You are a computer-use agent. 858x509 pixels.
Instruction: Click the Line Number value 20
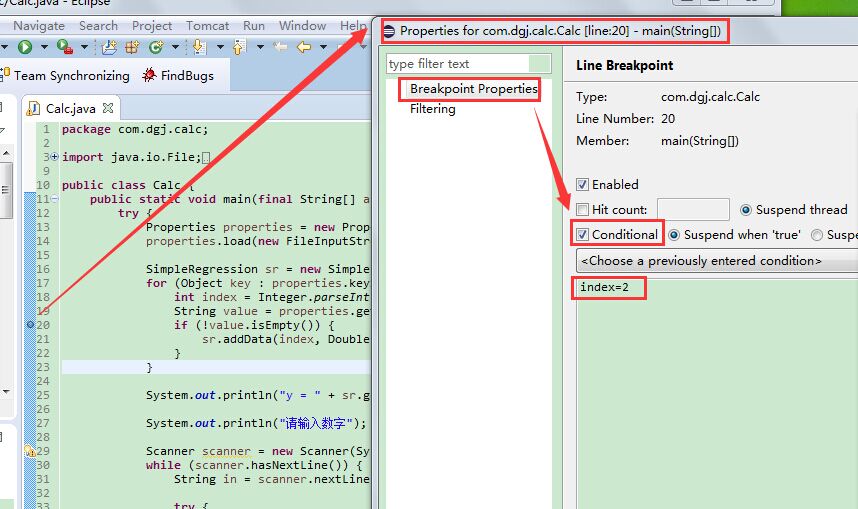pyautogui.click(x=668, y=119)
